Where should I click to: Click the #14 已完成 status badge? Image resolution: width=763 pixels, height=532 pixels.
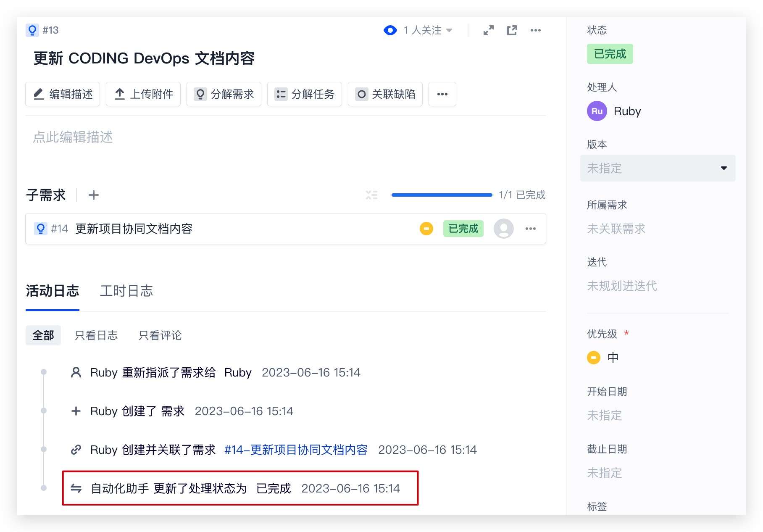tap(463, 229)
